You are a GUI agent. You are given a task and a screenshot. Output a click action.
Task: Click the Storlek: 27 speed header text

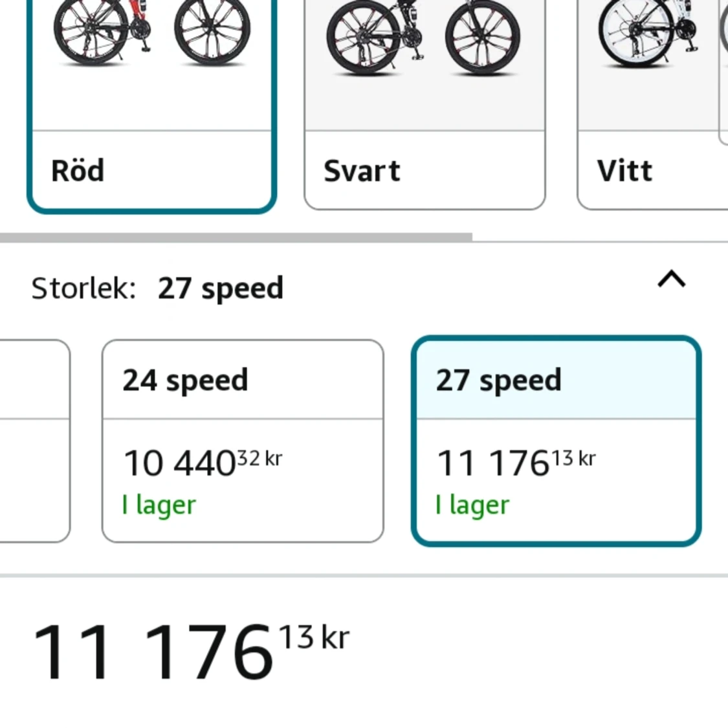click(x=220, y=288)
